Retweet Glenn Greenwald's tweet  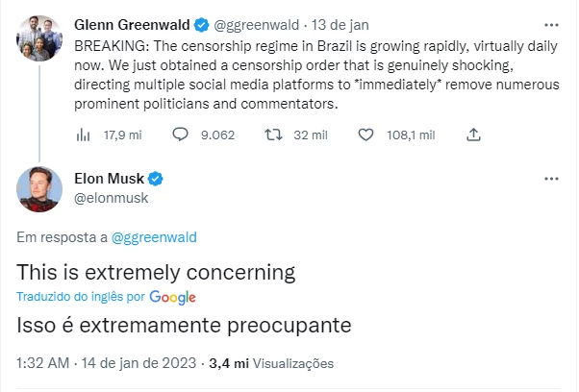273,135
